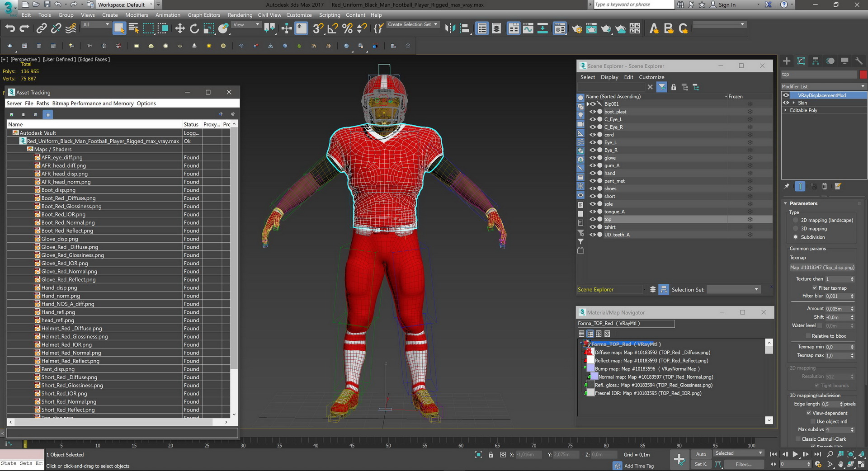The image size is (868, 471).
Task: Click Texmap button Map #1018347 (Top_disp.png)
Action: pyautogui.click(x=822, y=268)
